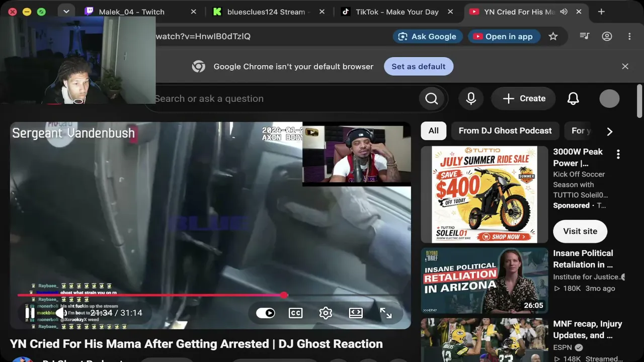Screen dimensions: 644x362
Task: Pause the YouTube video
Action: pyautogui.click(x=30, y=313)
